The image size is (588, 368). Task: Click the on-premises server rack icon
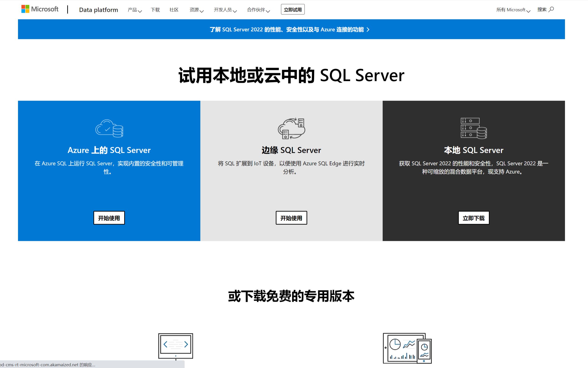[x=474, y=128]
